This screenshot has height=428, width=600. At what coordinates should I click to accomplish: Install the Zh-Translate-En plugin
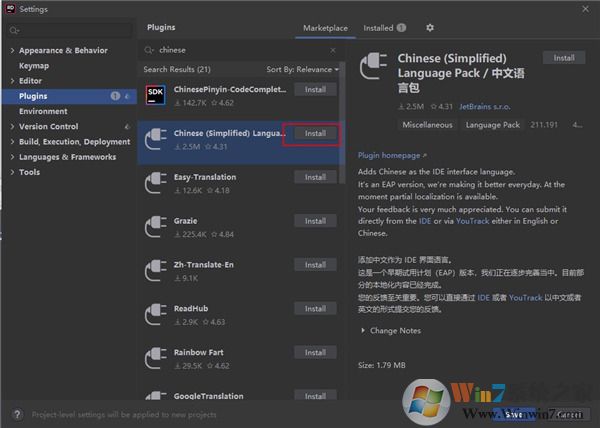(315, 265)
